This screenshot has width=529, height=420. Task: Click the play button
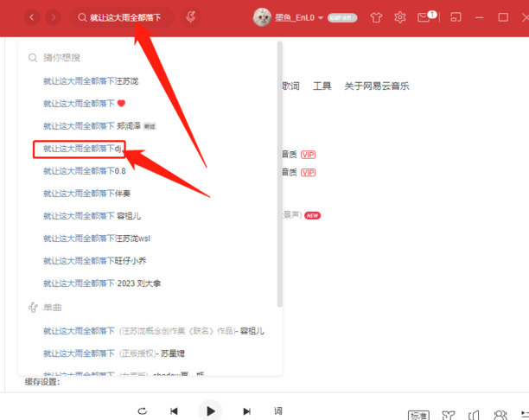(x=211, y=410)
